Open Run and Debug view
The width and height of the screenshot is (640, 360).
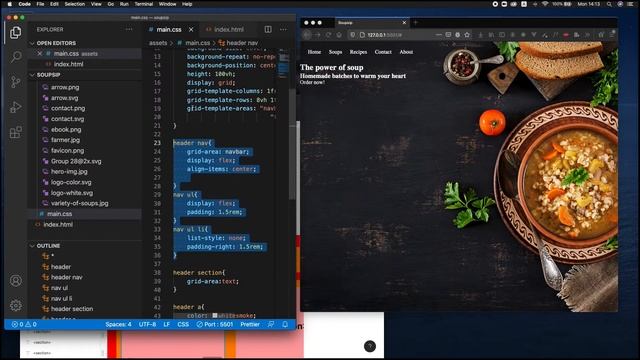coord(16,107)
